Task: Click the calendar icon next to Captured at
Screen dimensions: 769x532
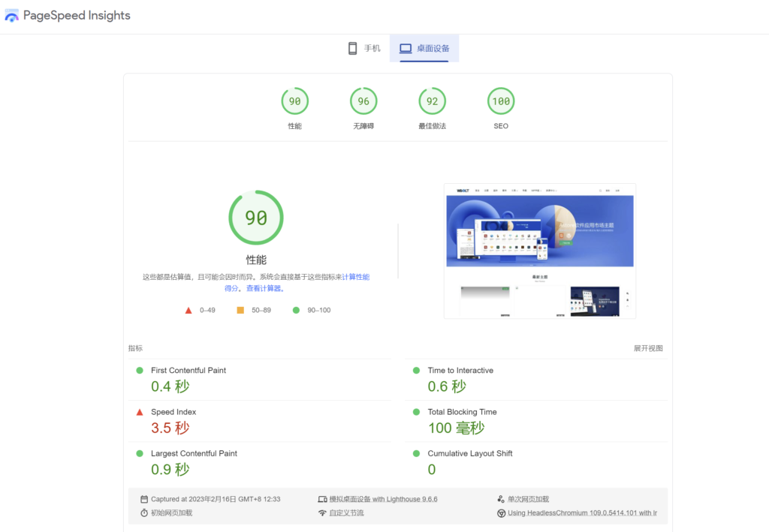Action: click(144, 499)
